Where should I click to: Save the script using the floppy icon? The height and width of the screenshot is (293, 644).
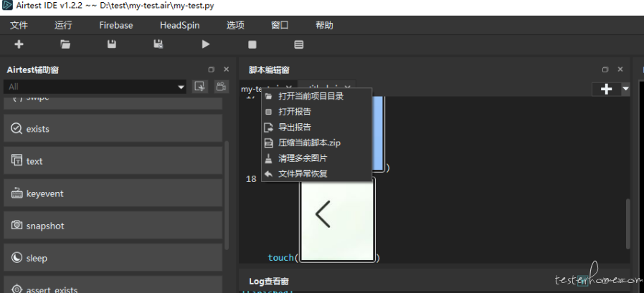click(x=112, y=44)
